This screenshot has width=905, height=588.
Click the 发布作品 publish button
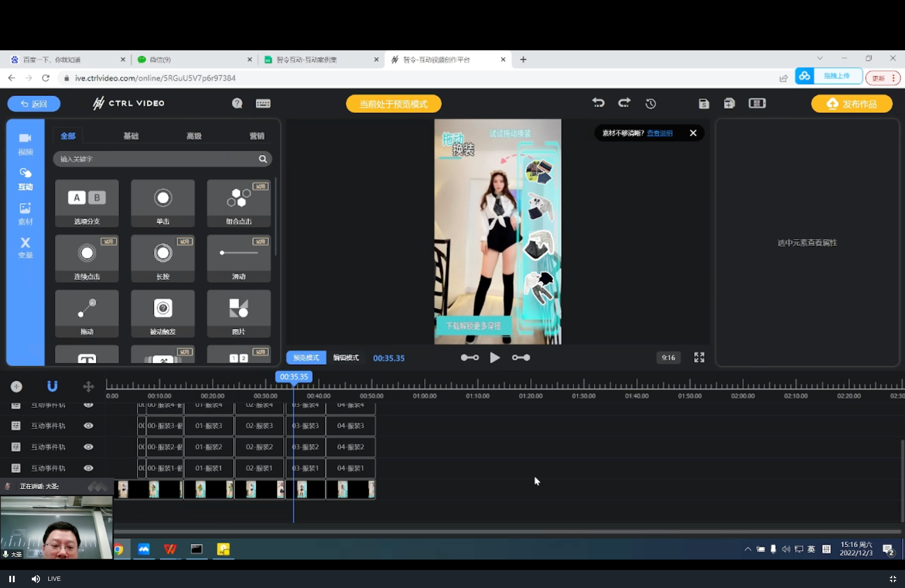click(852, 104)
